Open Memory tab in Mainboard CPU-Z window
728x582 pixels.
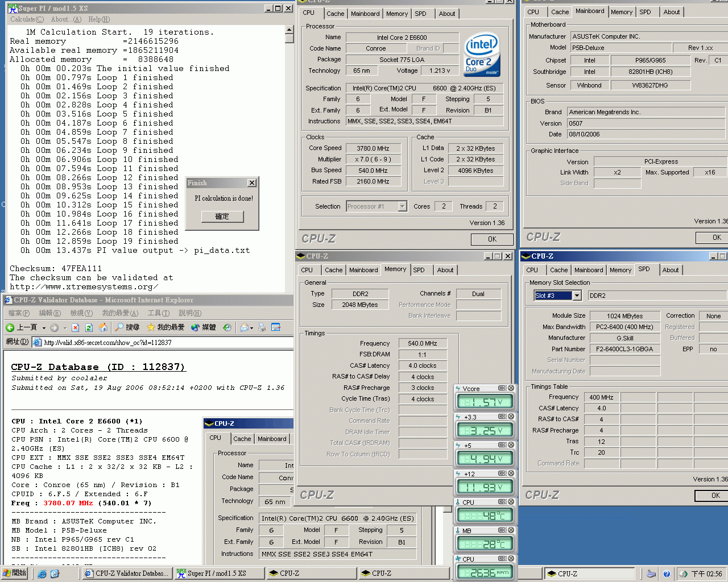tap(622, 12)
